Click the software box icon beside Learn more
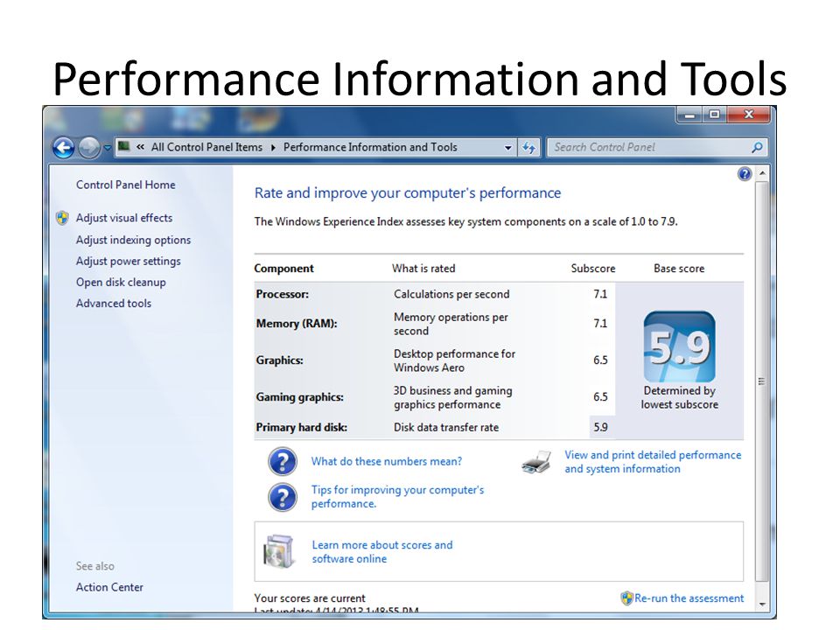This screenshot has width=840, height=630. click(x=278, y=551)
